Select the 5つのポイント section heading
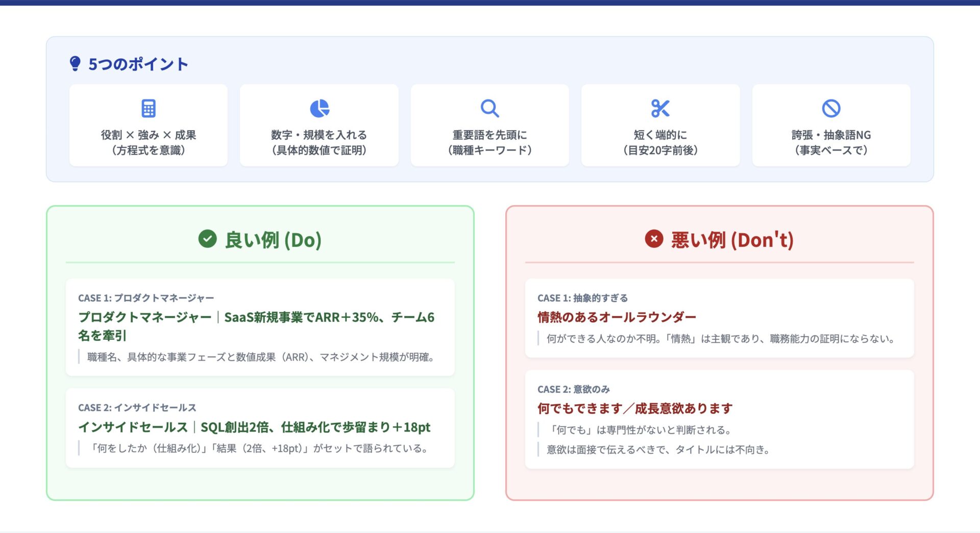The image size is (980, 533). click(x=138, y=64)
